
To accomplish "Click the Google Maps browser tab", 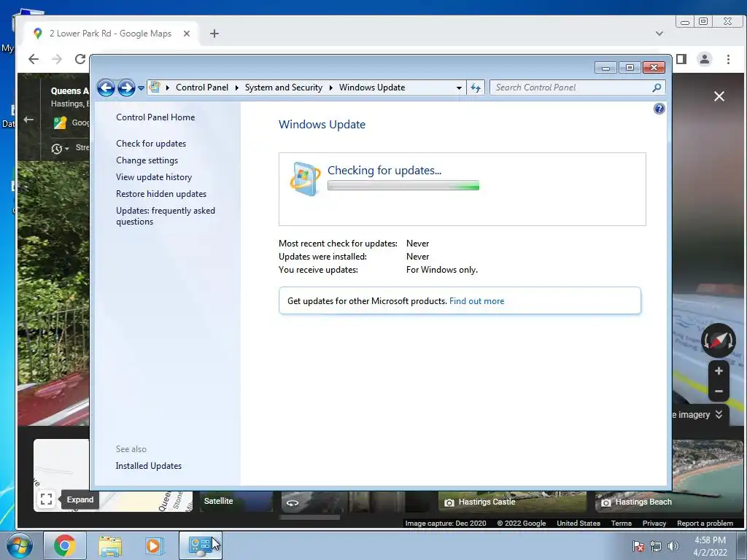I will (110, 34).
